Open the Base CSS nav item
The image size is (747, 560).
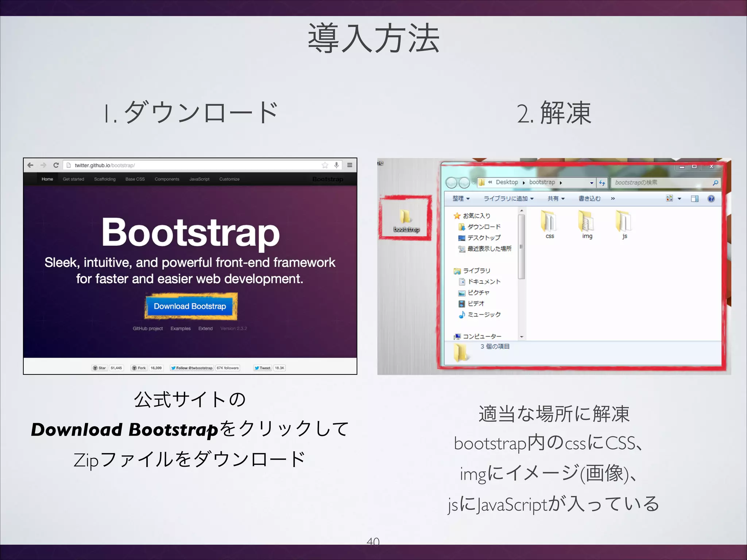point(135,179)
